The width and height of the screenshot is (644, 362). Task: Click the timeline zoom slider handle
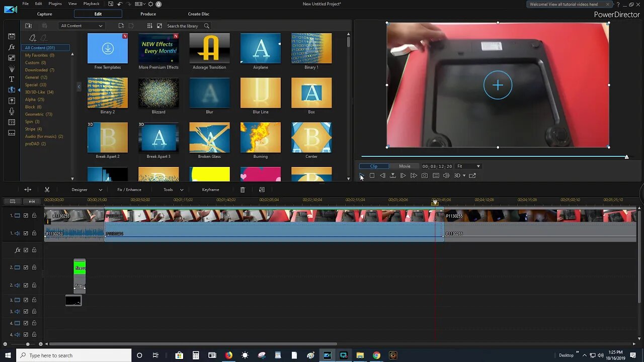28,344
